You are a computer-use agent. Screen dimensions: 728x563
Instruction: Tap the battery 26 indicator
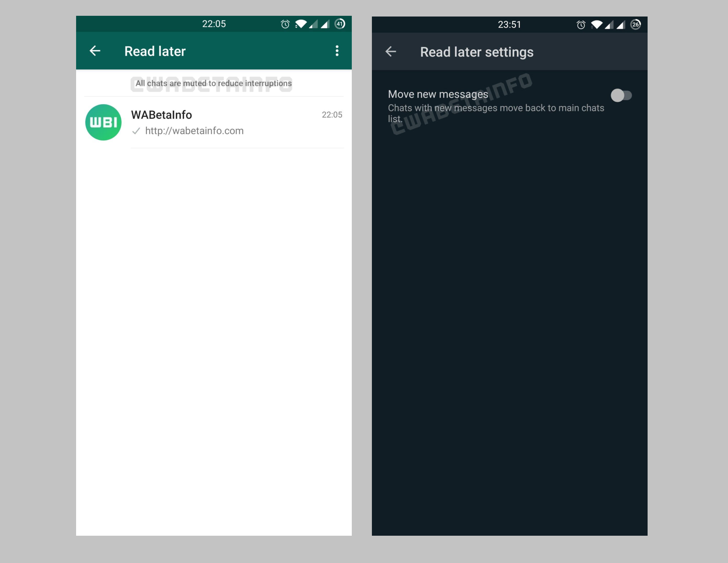[x=635, y=24]
